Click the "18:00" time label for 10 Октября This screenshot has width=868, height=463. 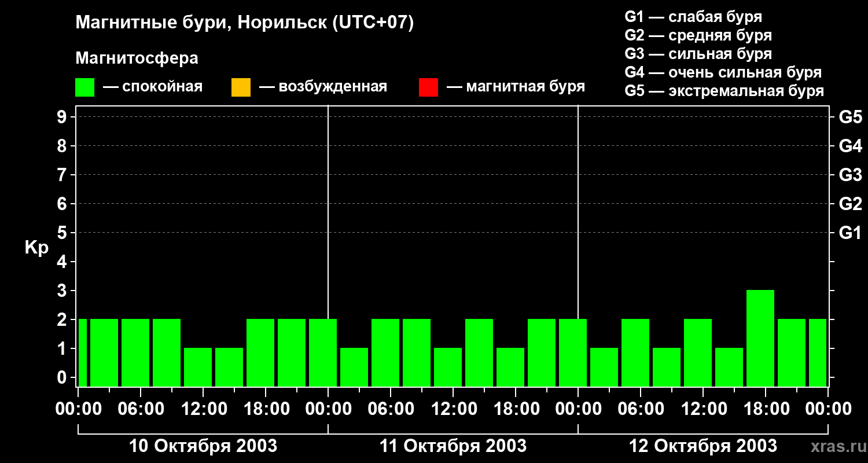[266, 409]
